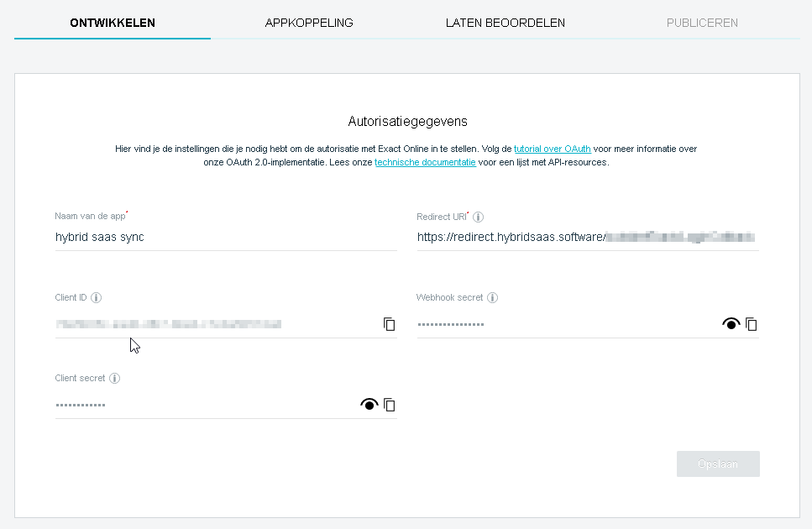
Task: Go to the Laten beoordelen tab
Action: click(505, 23)
